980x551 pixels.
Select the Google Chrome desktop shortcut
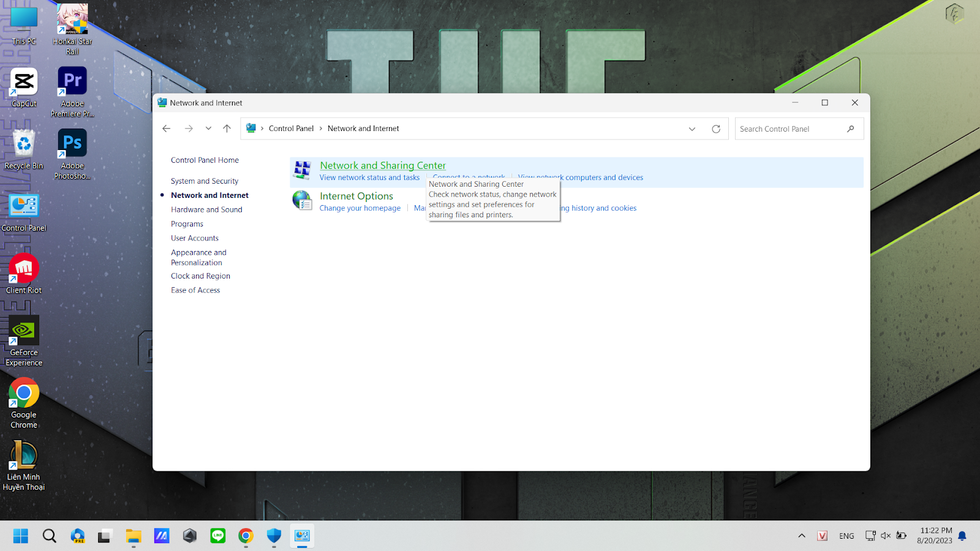click(x=24, y=403)
